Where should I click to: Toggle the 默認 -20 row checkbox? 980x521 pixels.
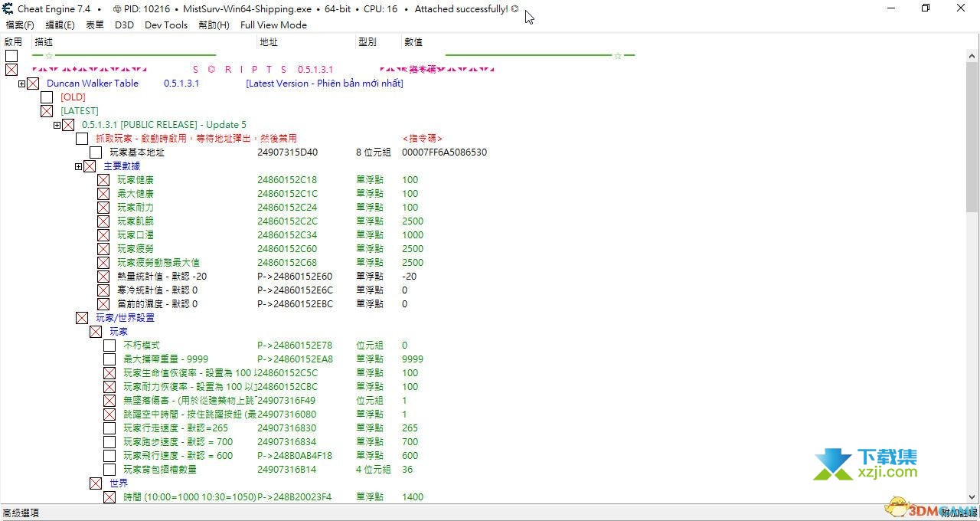[x=103, y=277]
